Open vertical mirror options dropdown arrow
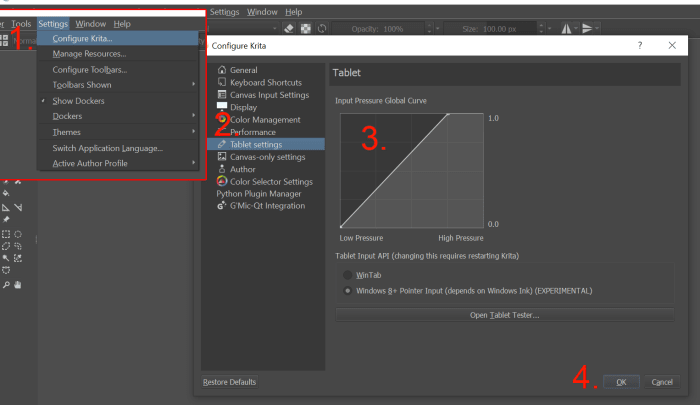This screenshot has height=405, width=700. pyautogui.click(x=597, y=29)
